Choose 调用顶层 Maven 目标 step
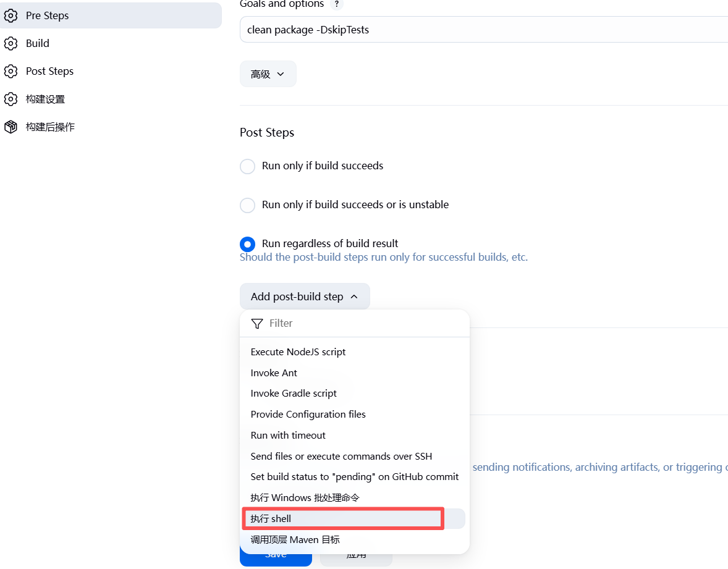This screenshot has width=728, height=569. pos(355,539)
